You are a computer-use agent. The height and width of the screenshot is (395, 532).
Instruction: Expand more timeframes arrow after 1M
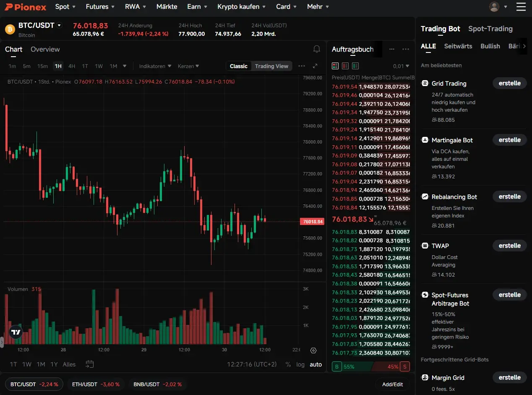[x=125, y=66]
